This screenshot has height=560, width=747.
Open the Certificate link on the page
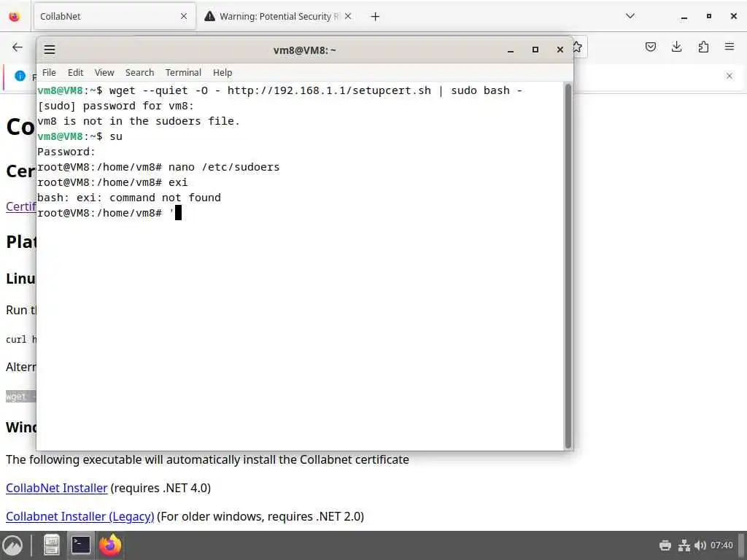coord(21,206)
